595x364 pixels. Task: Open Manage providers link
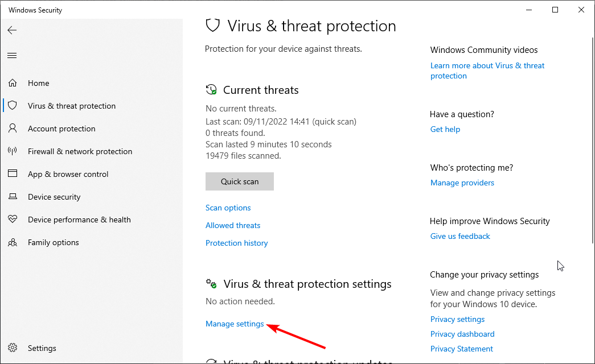coord(462,183)
